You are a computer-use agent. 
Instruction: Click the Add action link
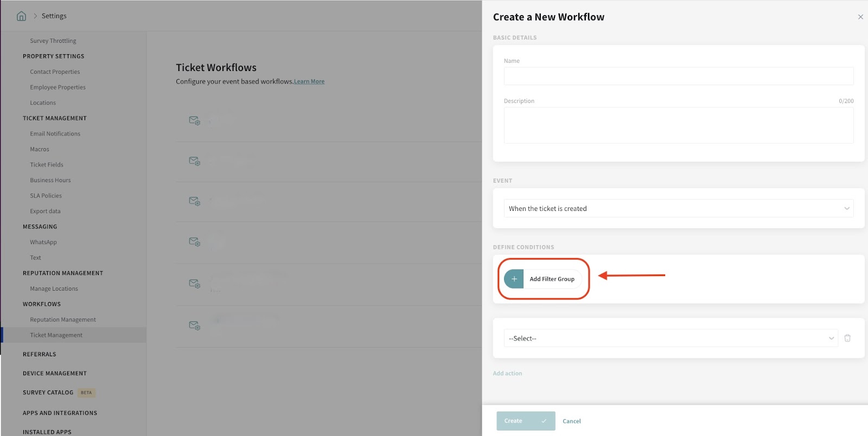(x=507, y=374)
